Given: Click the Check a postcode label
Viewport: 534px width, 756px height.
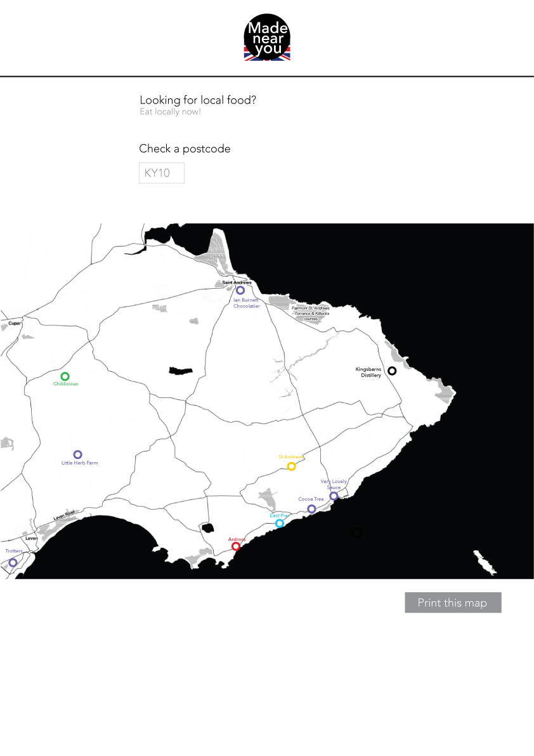Looking at the screenshot, I should [x=185, y=149].
